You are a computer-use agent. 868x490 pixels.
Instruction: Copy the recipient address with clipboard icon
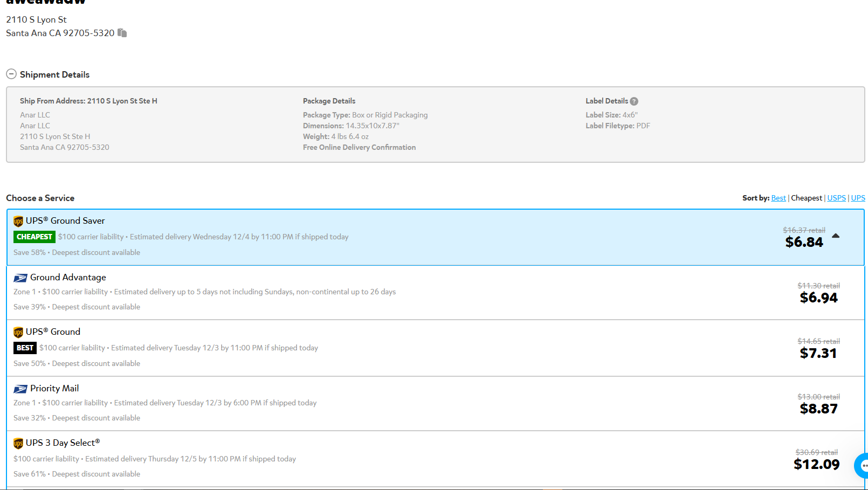point(122,33)
